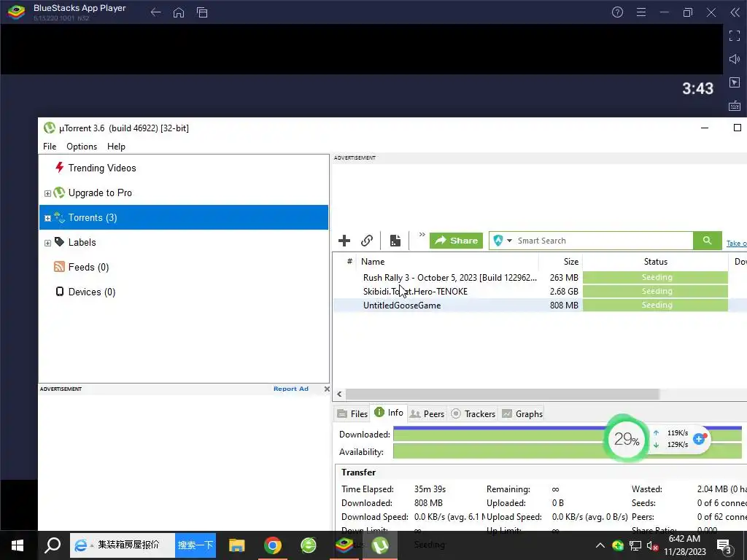
Task: Open the Windows Start menu
Action: 18,545
